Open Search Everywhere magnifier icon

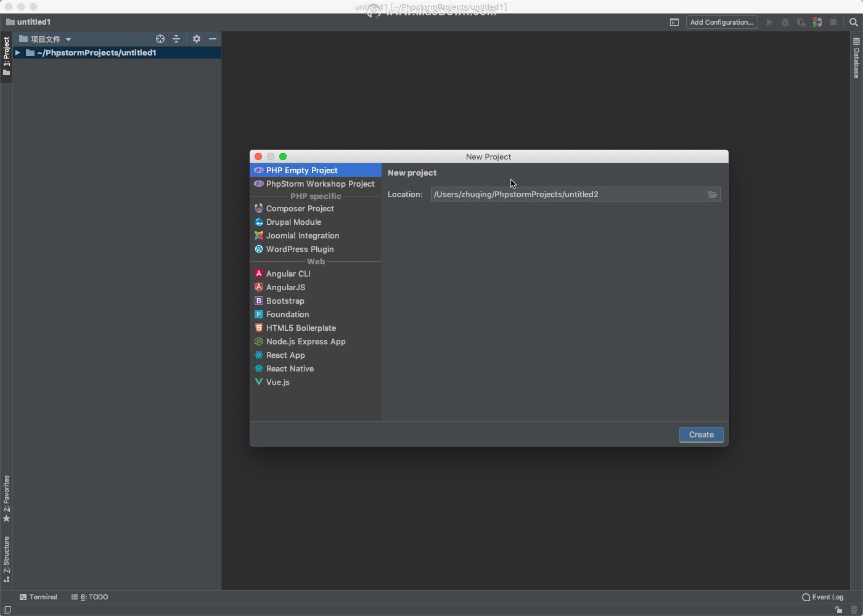click(854, 22)
